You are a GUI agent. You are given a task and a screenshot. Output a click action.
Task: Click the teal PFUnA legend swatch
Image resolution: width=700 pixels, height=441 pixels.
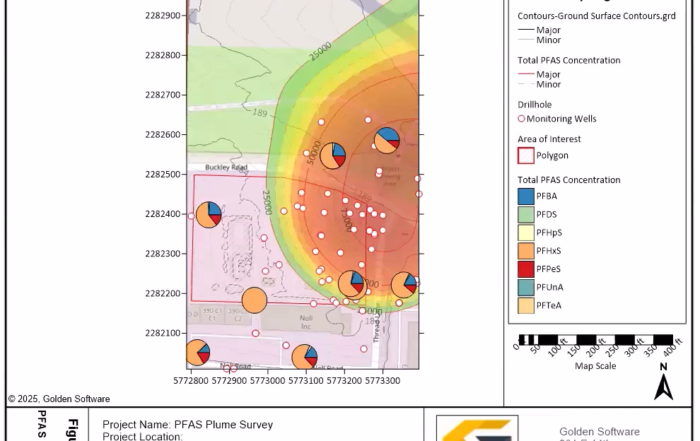tap(526, 288)
